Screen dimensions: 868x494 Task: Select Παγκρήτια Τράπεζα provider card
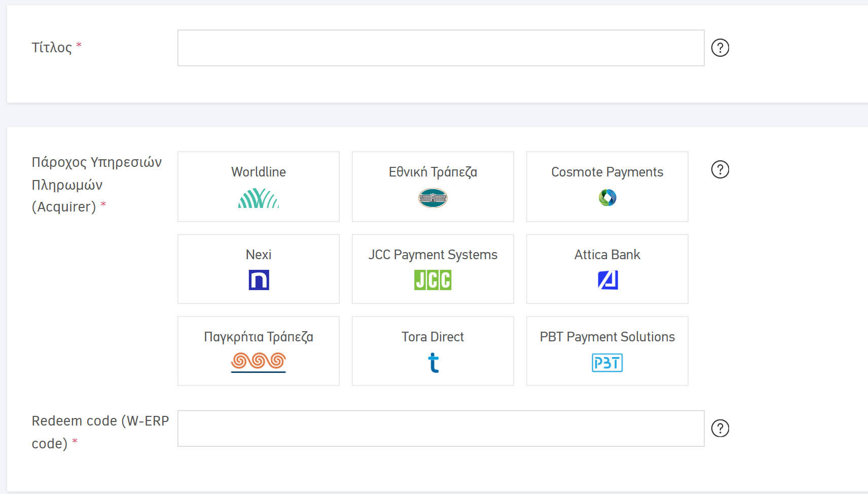pos(259,351)
